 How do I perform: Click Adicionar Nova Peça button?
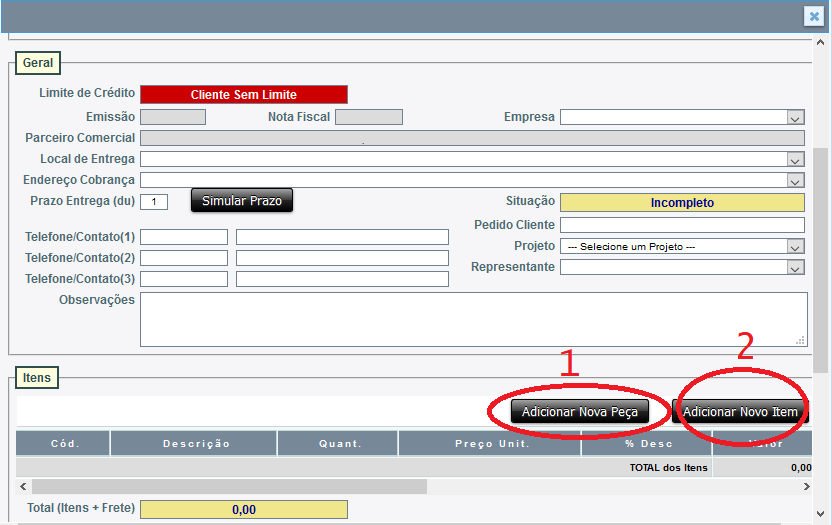pos(579,411)
